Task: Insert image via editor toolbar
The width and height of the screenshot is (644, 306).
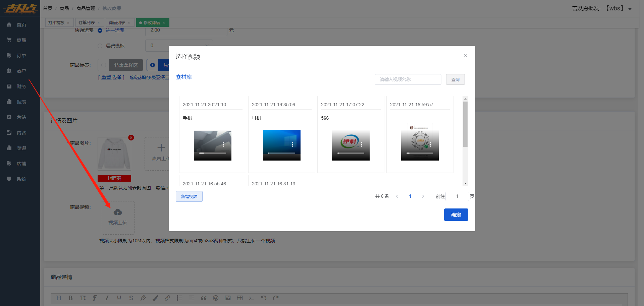Action: point(228,298)
